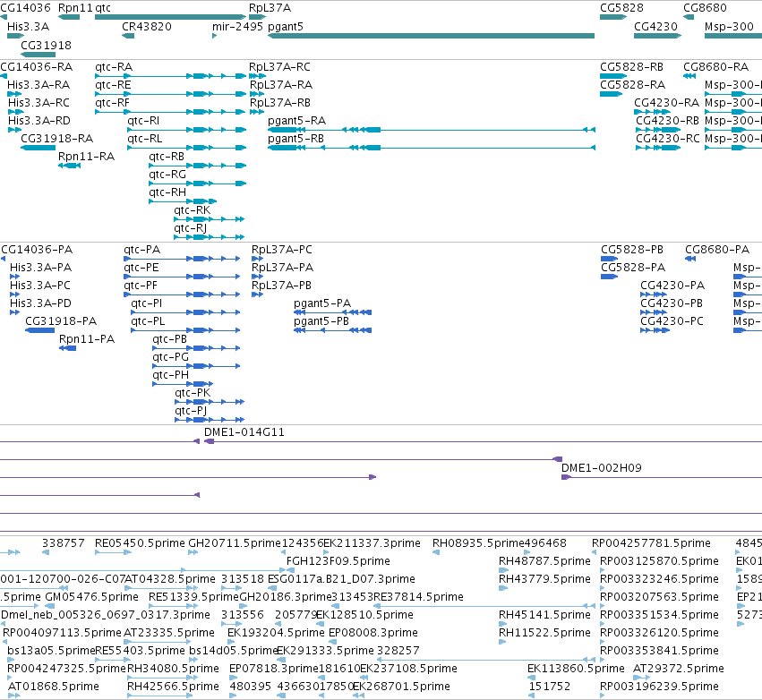Viewport: 762px width, 700px height.
Task: Select the His3.3A-PD protein label
Action: [x=41, y=303]
